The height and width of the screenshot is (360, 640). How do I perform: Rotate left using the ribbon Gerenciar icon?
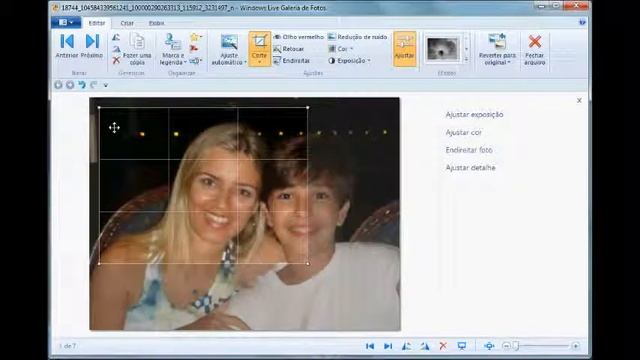tap(116, 37)
